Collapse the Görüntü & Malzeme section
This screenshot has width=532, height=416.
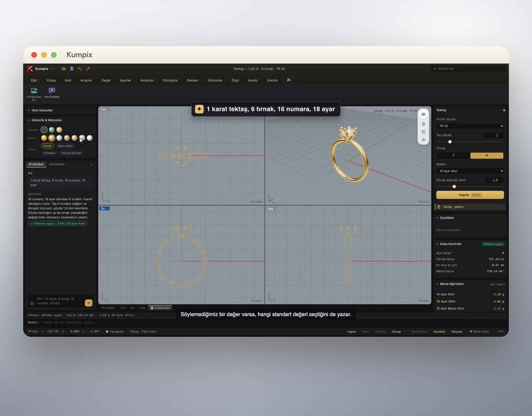(x=60, y=120)
